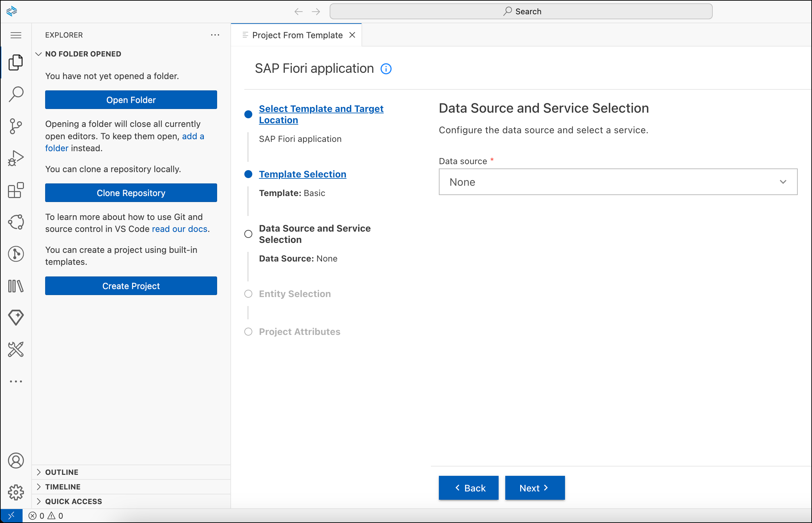Open the Search panel
812x523 pixels.
(x=16, y=94)
